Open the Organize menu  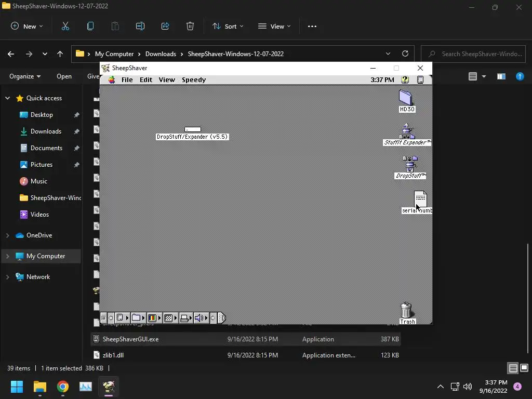[x=25, y=76]
